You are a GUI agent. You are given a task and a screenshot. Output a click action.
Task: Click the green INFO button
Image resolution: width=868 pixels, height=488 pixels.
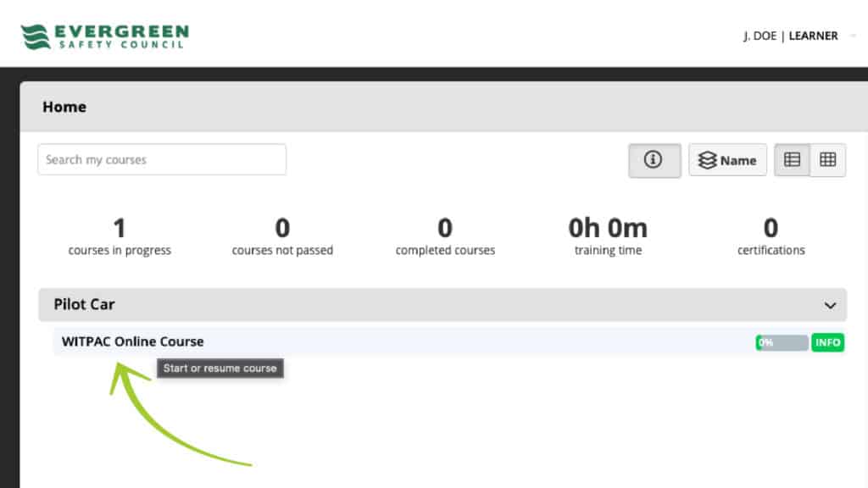click(x=827, y=342)
